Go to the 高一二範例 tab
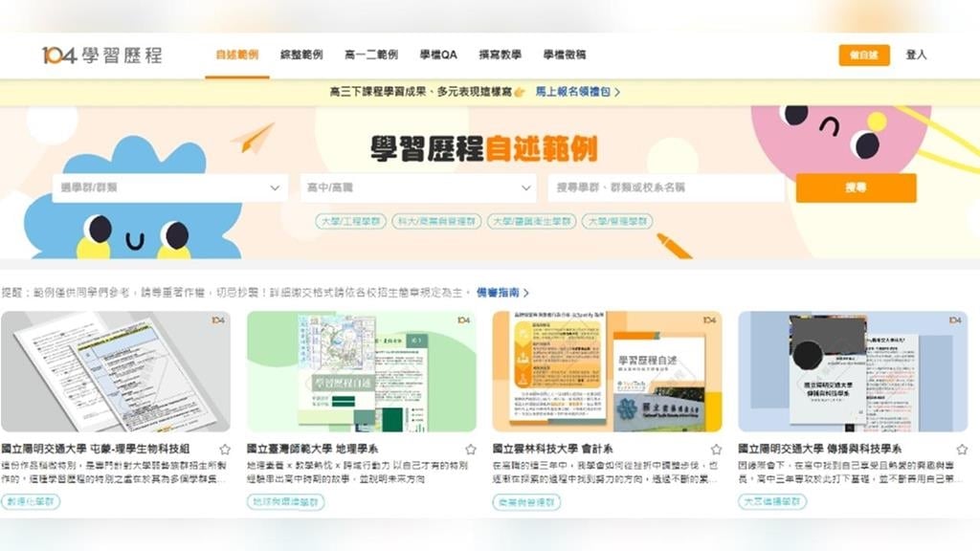The height and width of the screenshot is (551, 980). pyautogui.click(x=370, y=55)
